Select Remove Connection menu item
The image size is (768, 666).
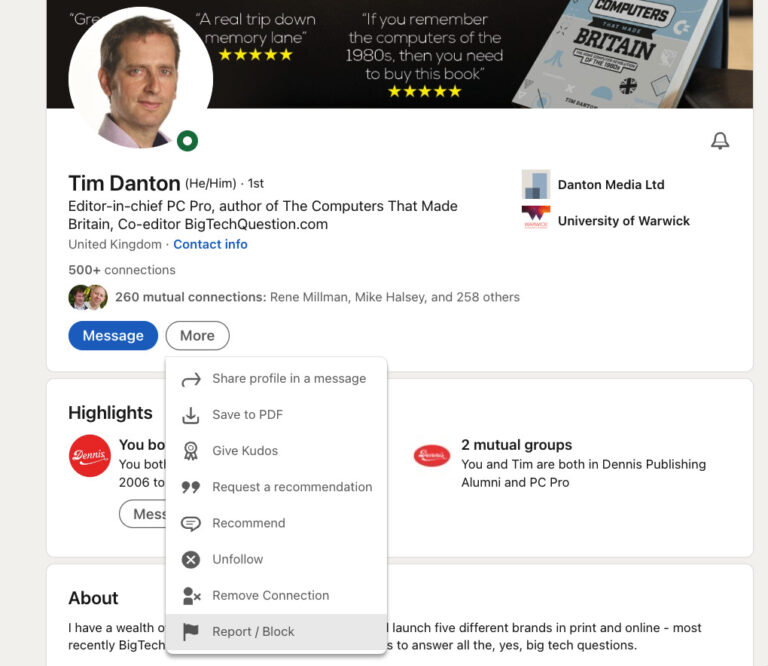point(276,595)
